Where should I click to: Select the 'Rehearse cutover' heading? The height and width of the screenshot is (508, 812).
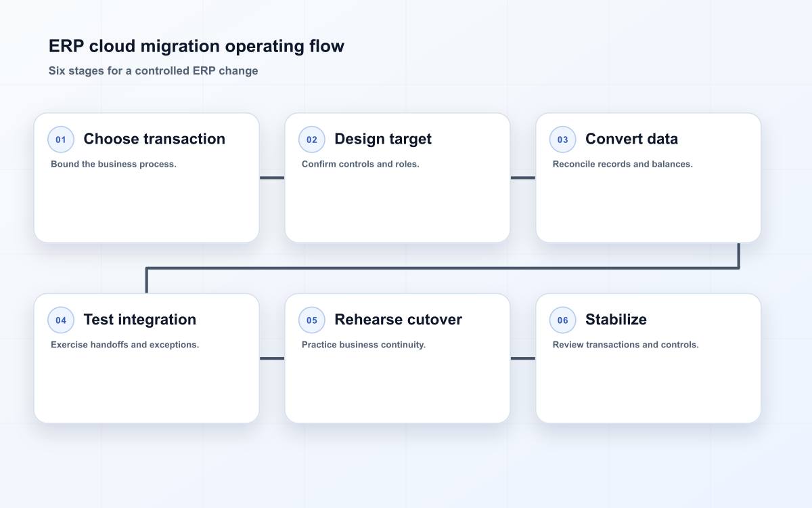pyautogui.click(x=398, y=320)
